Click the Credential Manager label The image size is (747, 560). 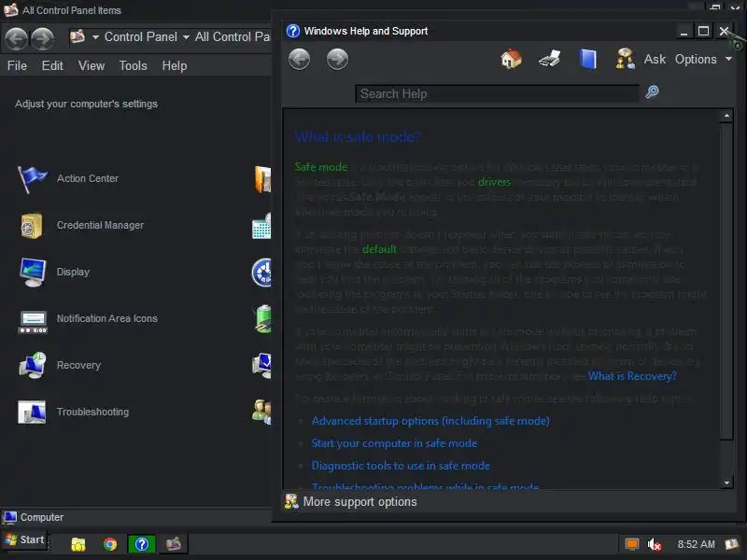point(100,225)
